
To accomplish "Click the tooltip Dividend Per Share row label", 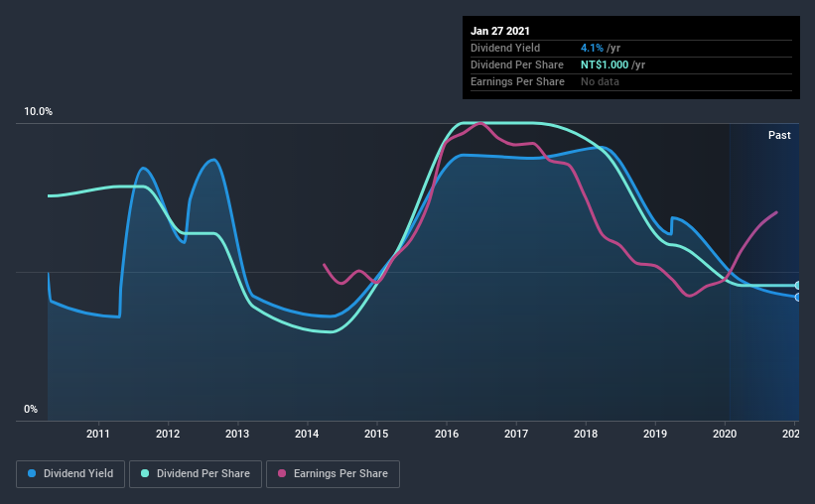I will [x=516, y=64].
